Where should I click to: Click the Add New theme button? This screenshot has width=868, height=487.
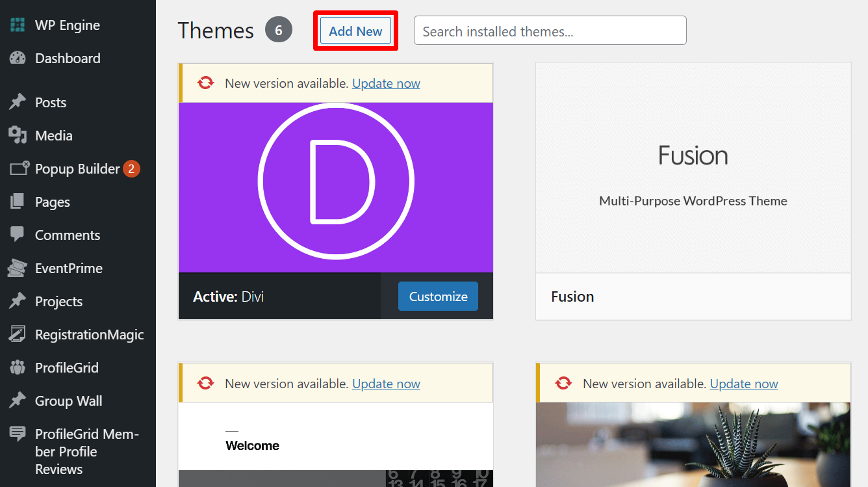click(x=355, y=31)
